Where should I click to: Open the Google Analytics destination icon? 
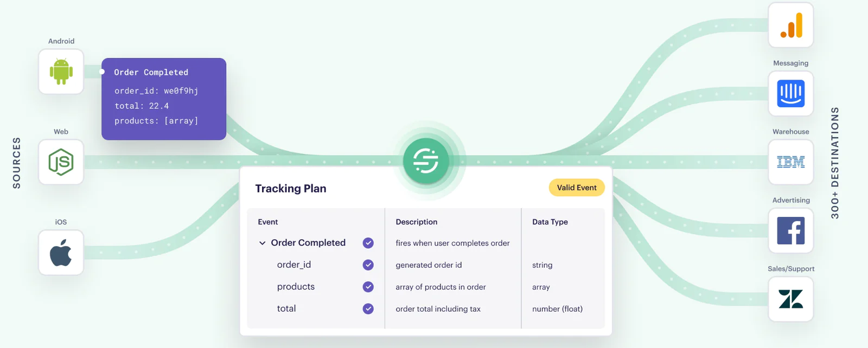pos(791,25)
